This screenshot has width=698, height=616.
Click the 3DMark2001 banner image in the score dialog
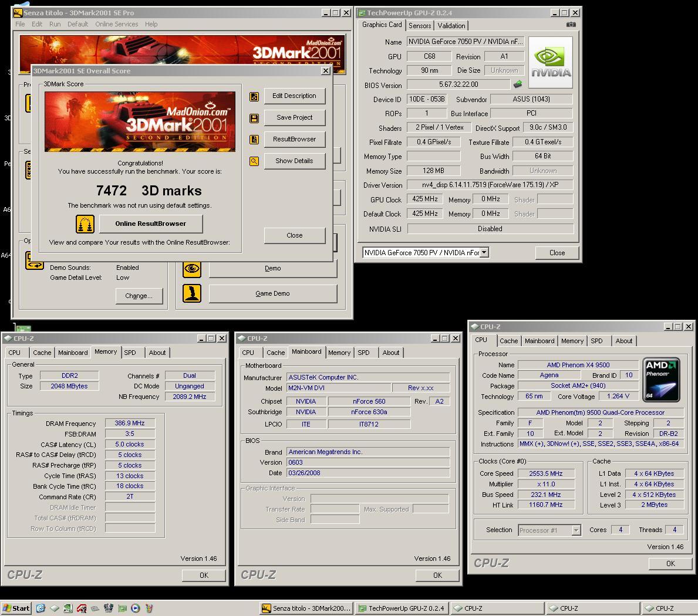[140, 122]
